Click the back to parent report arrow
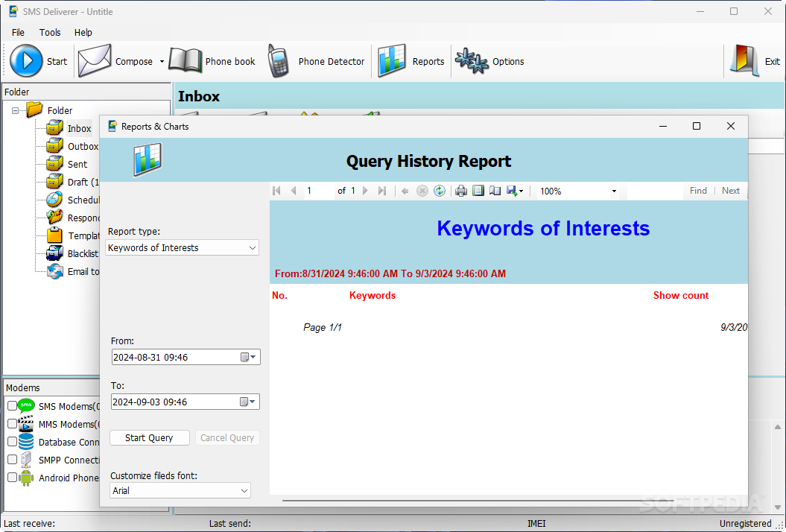This screenshot has height=532, width=786. coord(405,191)
